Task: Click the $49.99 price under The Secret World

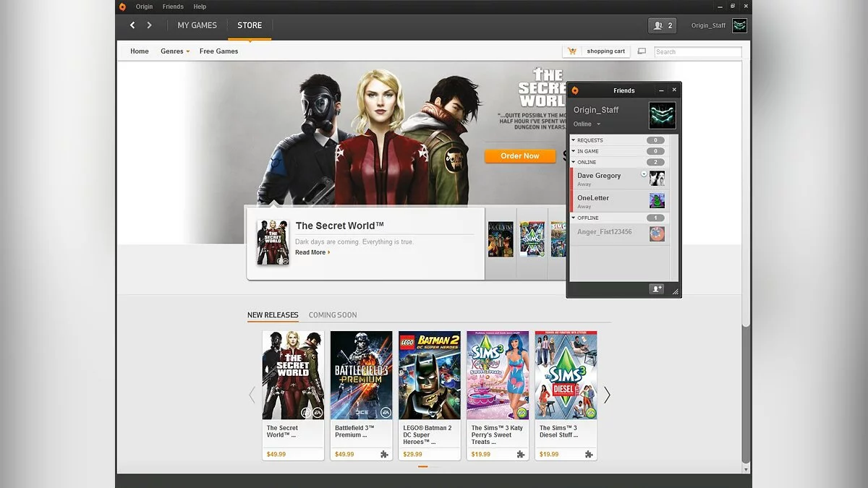Action: [x=276, y=454]
